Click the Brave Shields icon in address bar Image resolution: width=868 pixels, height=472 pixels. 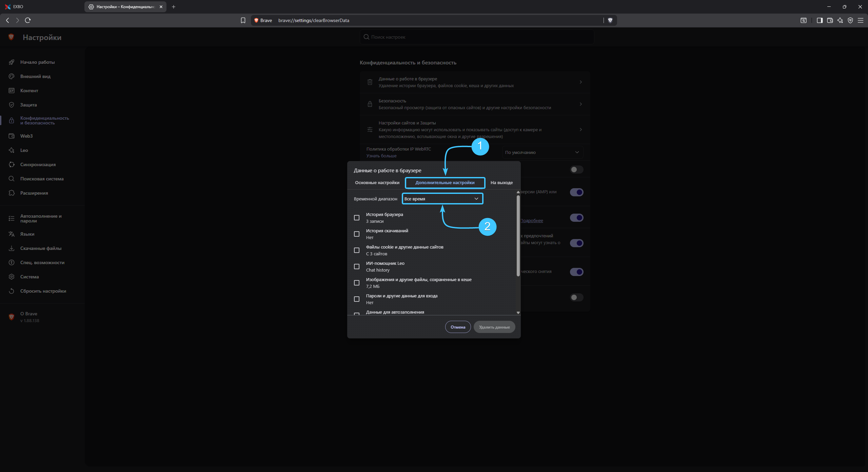click(x=610, y=20)
